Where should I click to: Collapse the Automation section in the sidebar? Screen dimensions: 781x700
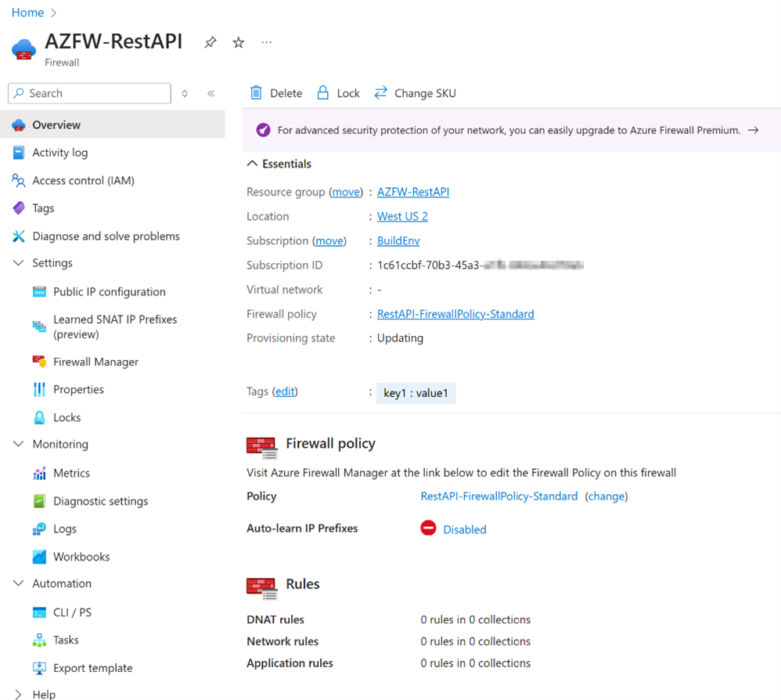point(19,583)
